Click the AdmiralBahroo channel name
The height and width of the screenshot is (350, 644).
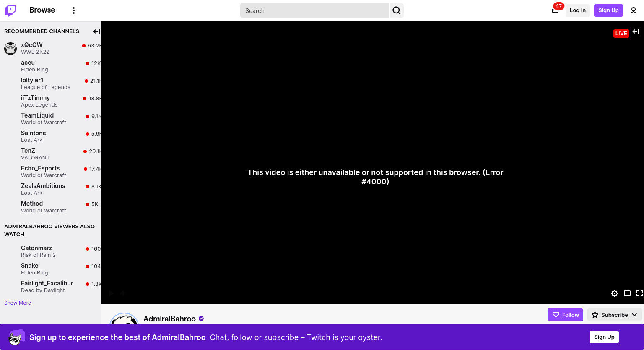(x=169, y=319)
